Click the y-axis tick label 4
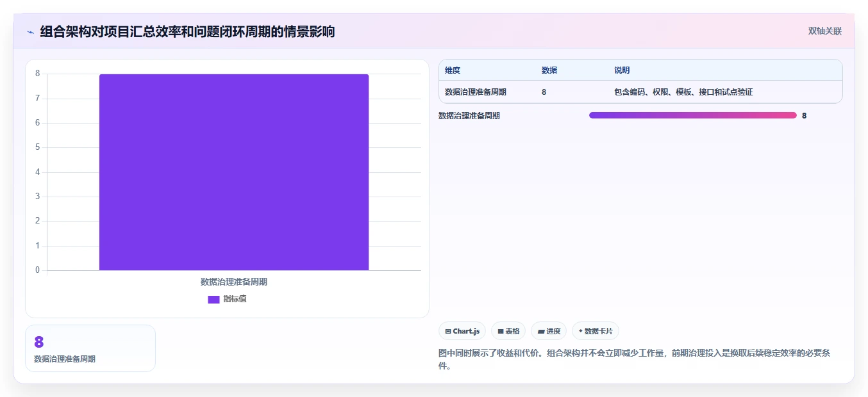This screenshot has width=868, height=397. (x=37, y=172)
